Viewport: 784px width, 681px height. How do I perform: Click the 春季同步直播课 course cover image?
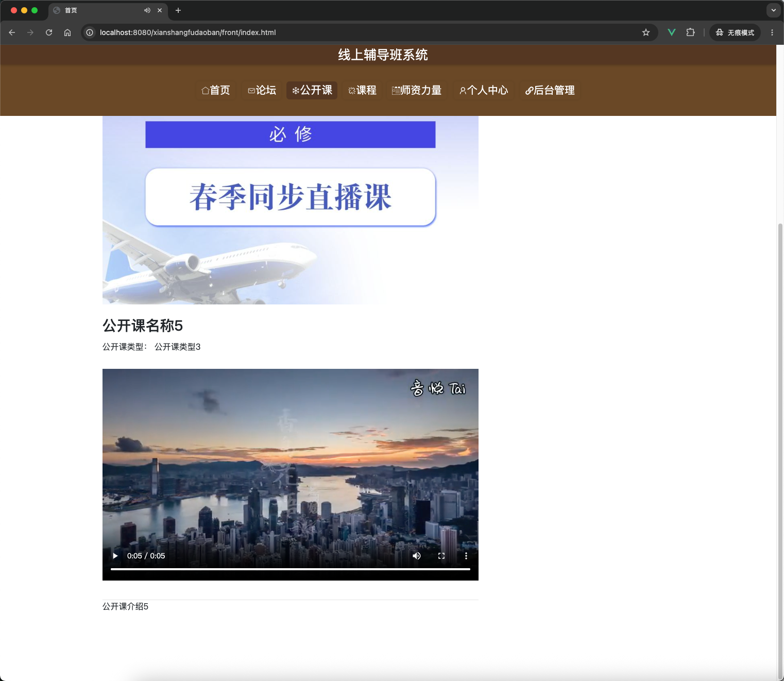291,210
